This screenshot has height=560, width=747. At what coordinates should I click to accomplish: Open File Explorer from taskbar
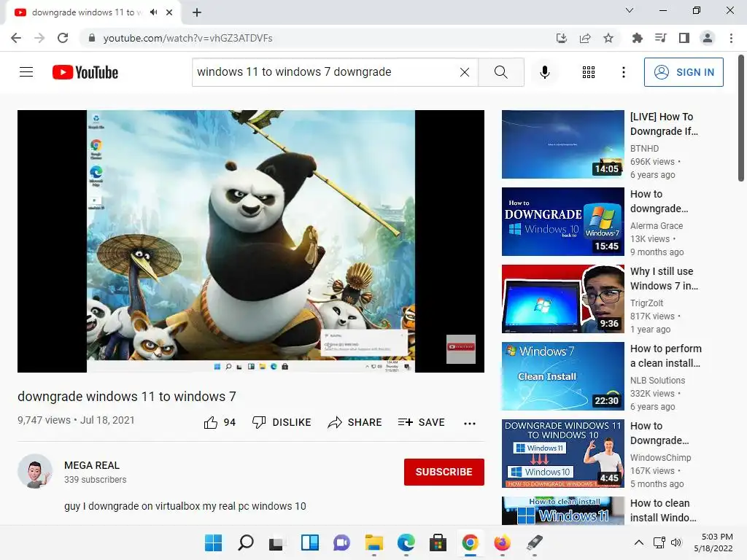point(374,542)
